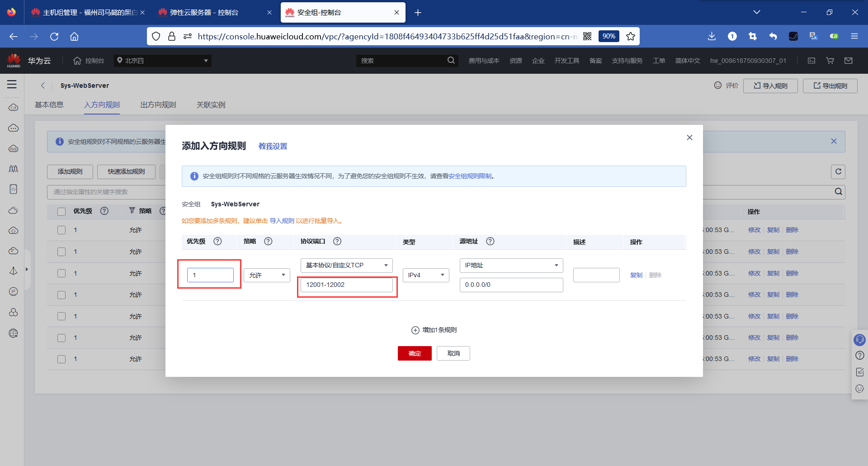Open QR code icon in address bar
868x466 pixels.
[x=587, y=36]
